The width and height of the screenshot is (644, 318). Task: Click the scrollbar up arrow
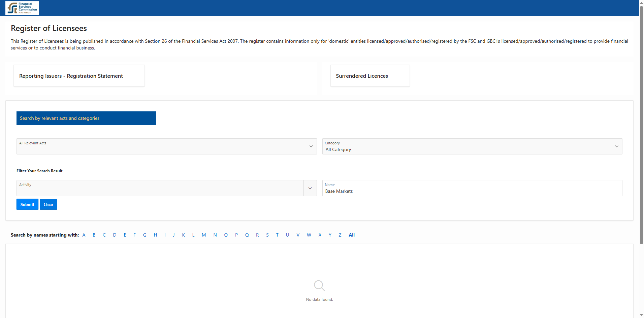point(641,2)
